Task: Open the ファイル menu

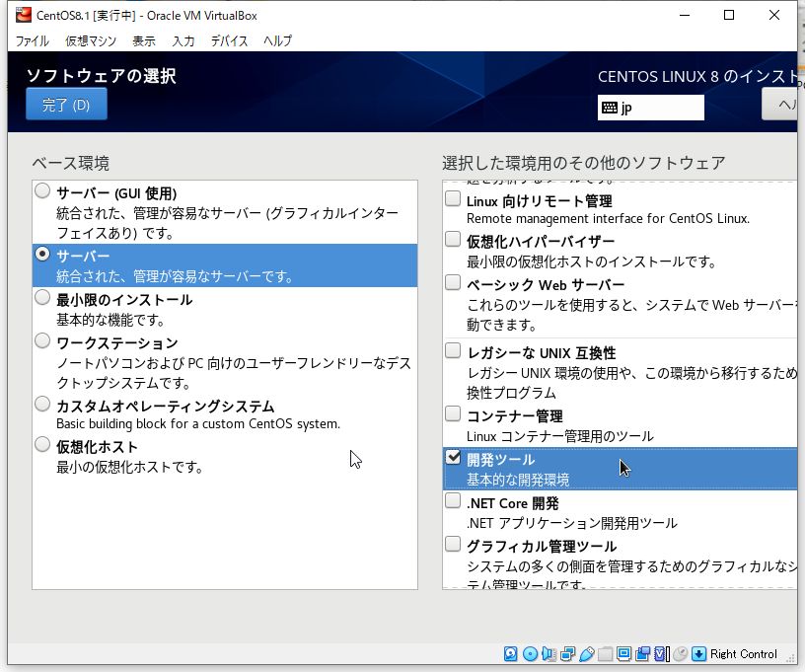Action: pos(32,40)
